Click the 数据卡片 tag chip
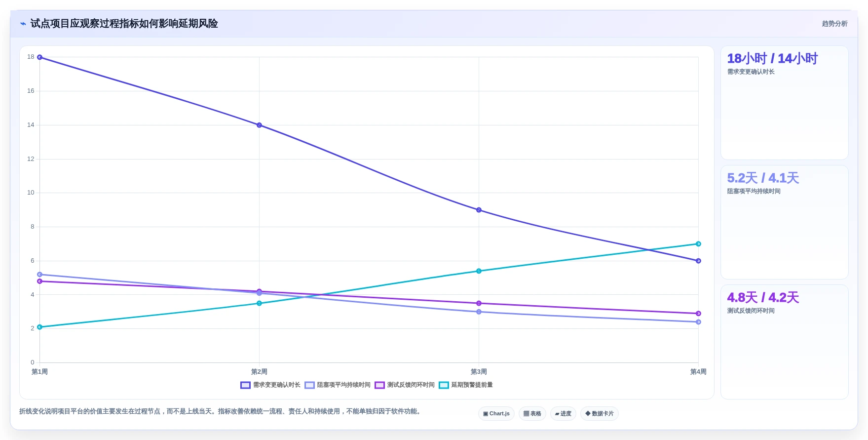 600,414
